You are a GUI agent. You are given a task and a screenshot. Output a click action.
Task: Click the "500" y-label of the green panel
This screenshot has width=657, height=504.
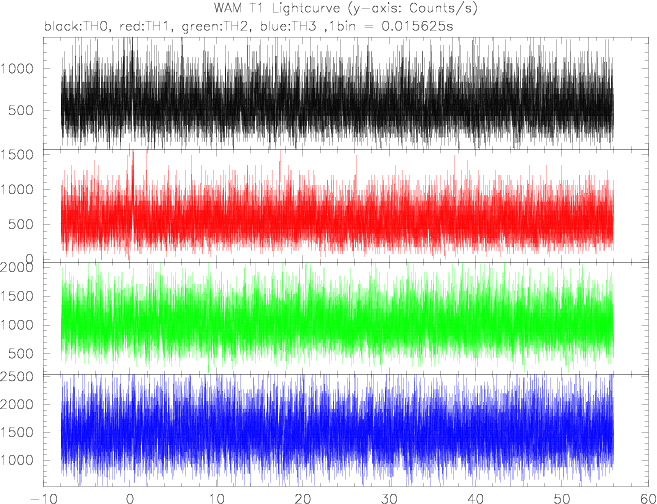click(21, 354)
